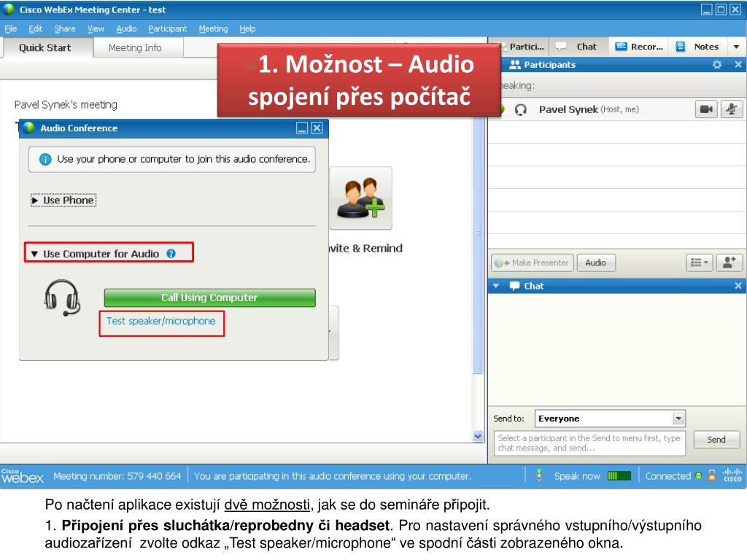Click the scroll down arrow of main pane
This screenshot has height=560, width=747.
478,436
